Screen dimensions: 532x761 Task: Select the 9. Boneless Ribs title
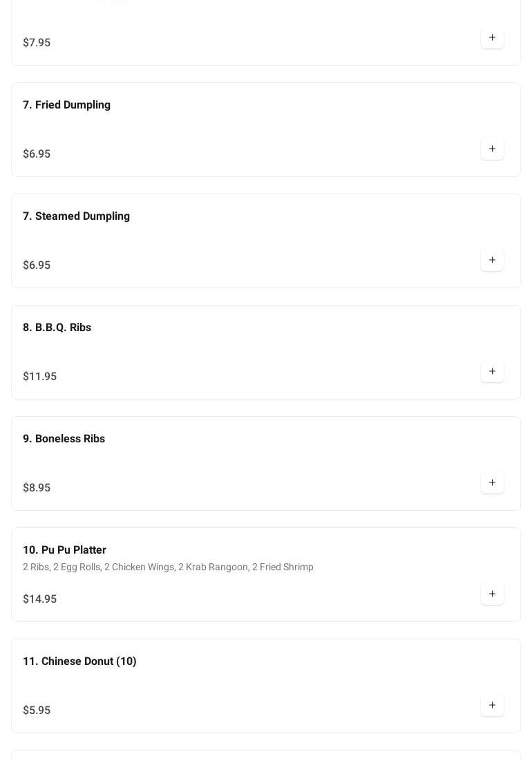[x=64, y=439]
